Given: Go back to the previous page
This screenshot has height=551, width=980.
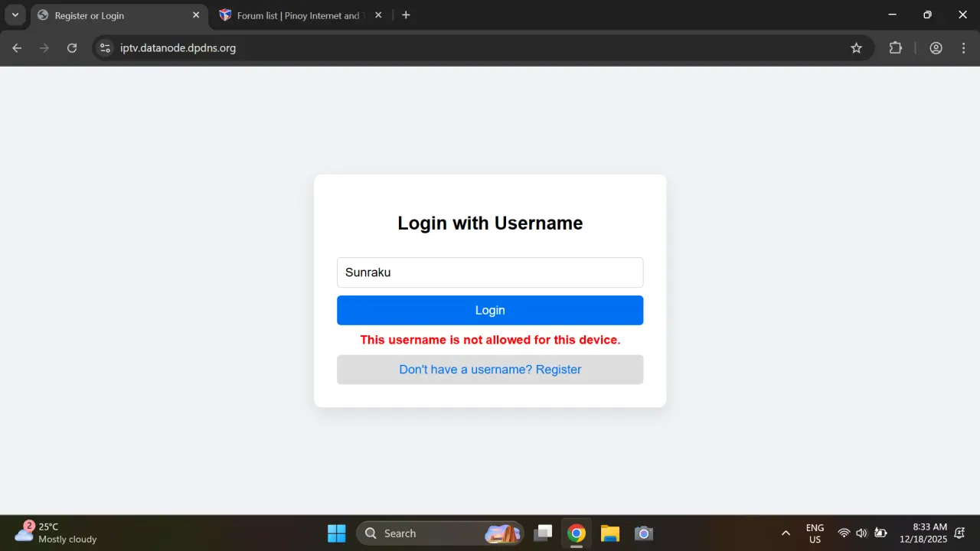Looking at the screenshot, I should point(17,48).
